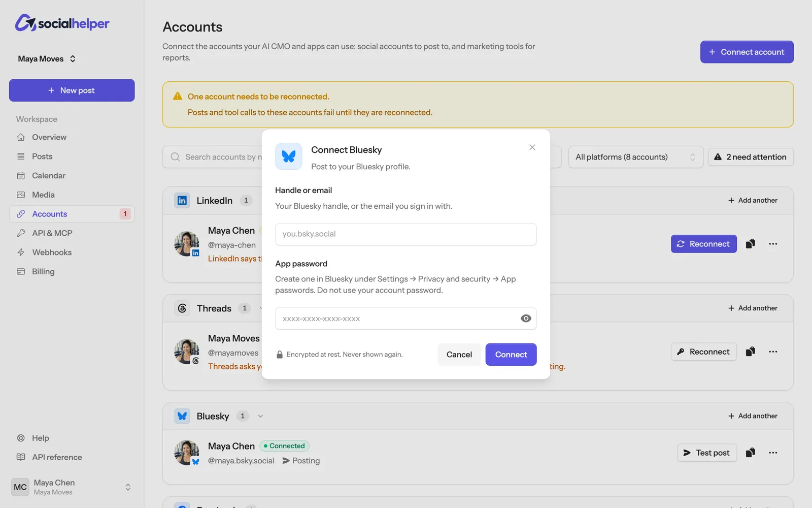Click the Webhooks lightning icon

click(x=21, y=252)
